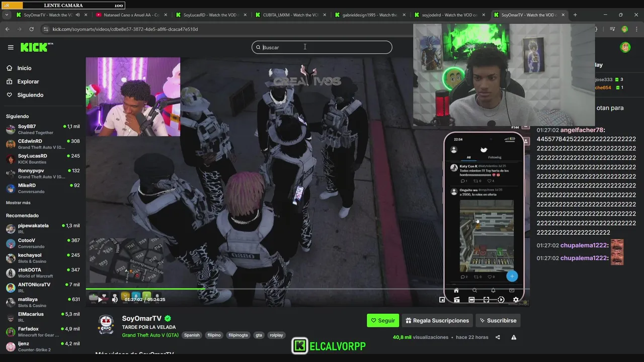Open SoyOmarTV channel avatar
Viewport: 644px width, 362px height.
(106, 325)
